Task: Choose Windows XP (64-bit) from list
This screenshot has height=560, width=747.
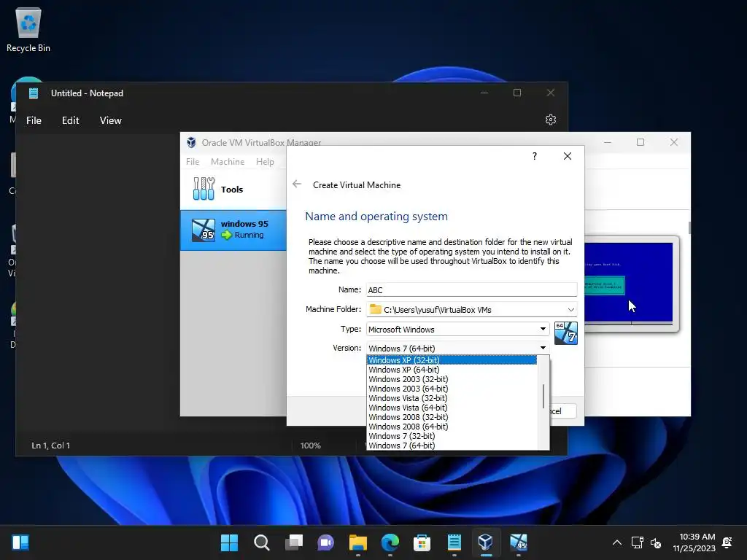Action: [452, 370]
